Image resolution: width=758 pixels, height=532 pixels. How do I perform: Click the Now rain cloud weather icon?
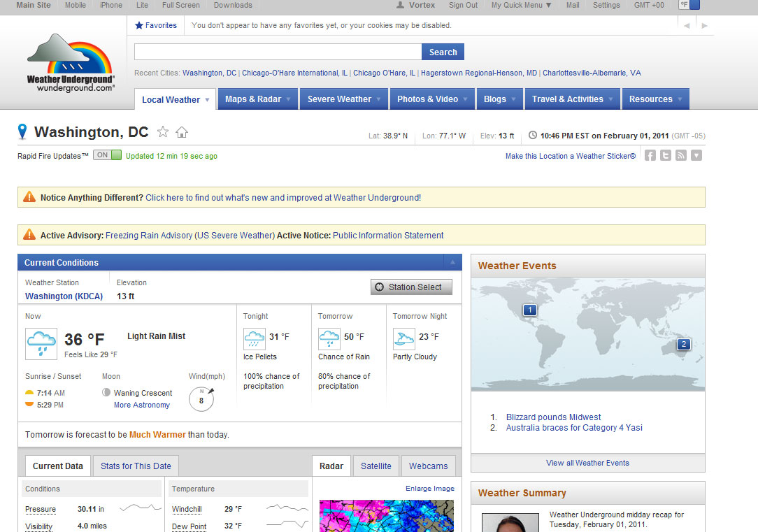pos(41,343)
